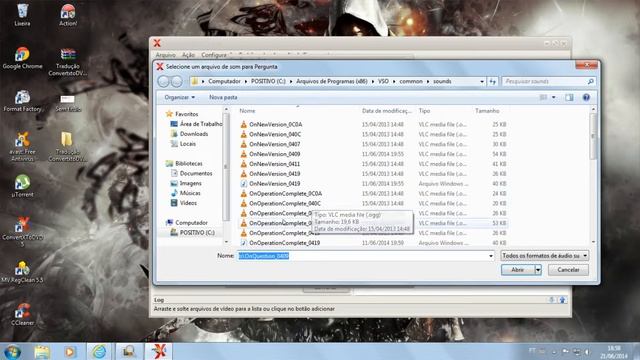Open Windows Explorer from the taskbar

pos(42,351)
